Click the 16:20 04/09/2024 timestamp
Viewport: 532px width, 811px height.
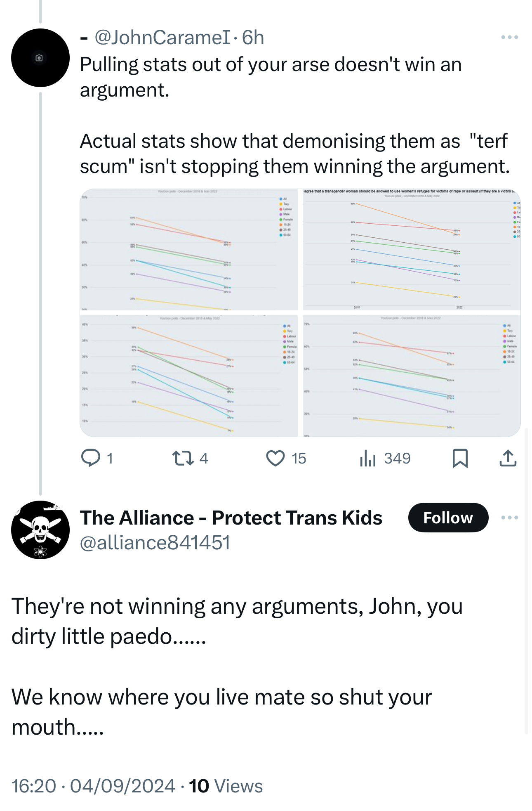tap(93, 786)
